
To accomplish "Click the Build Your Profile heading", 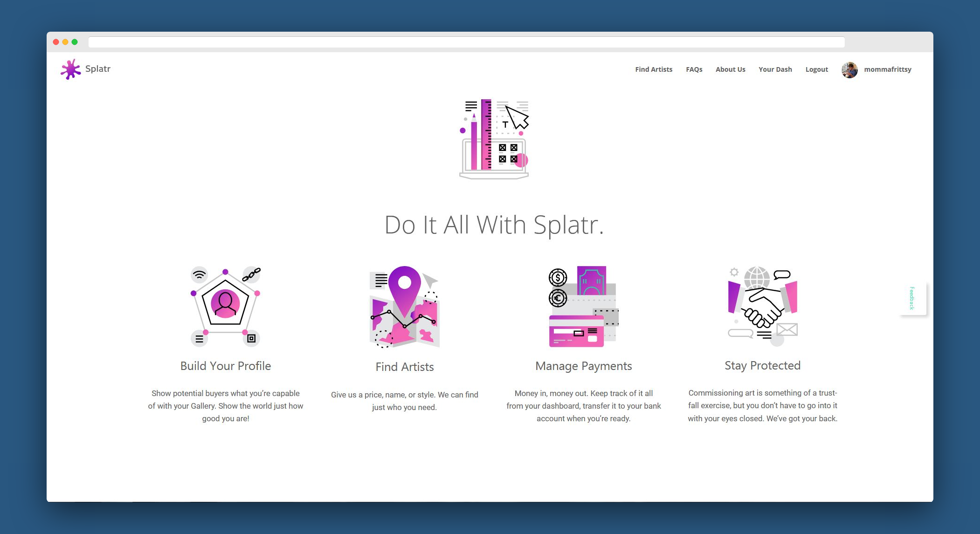I will 226,366.
